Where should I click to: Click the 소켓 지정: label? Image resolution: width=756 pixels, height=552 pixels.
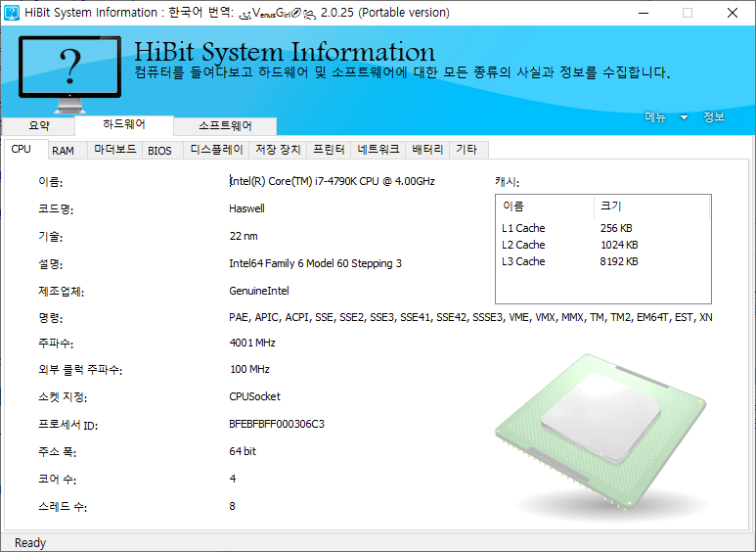63,397
